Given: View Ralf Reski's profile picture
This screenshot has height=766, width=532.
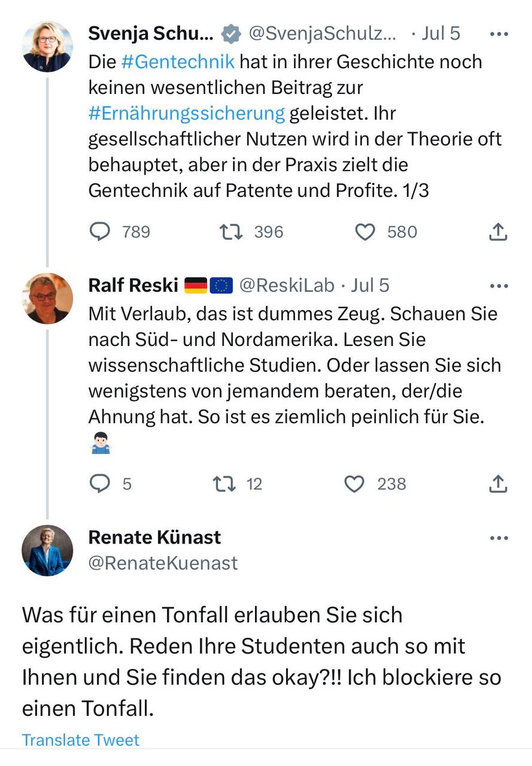Looking at the screenshot, I should tap(47, 299).
